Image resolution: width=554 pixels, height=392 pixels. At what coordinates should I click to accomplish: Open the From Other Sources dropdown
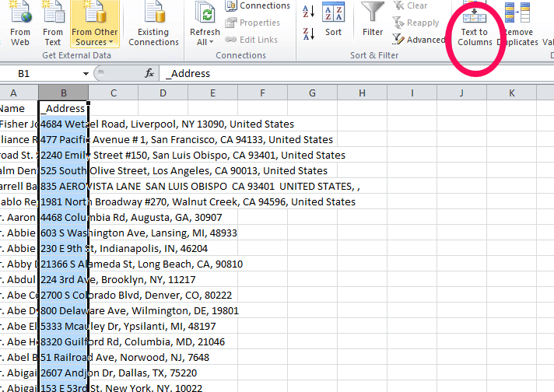tap(95, 23)
